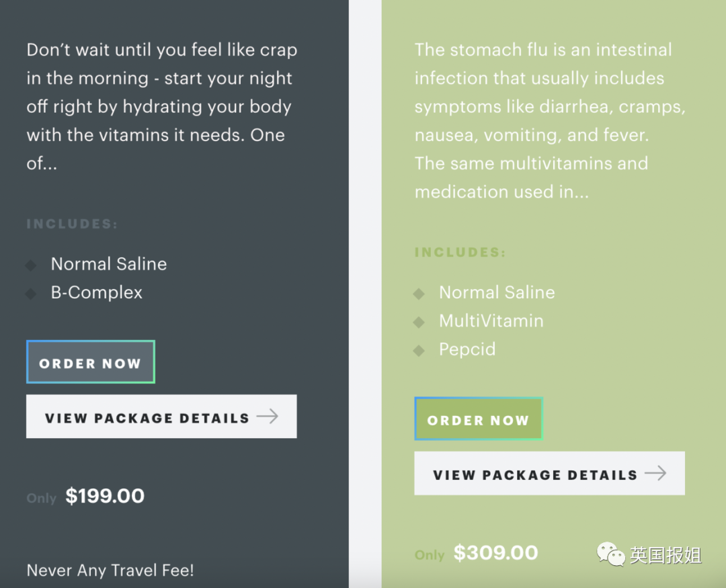Click the diamond bullet beside B-Complex
The height and width of the screenshot is (588, 726).
(x=31, y=294)
